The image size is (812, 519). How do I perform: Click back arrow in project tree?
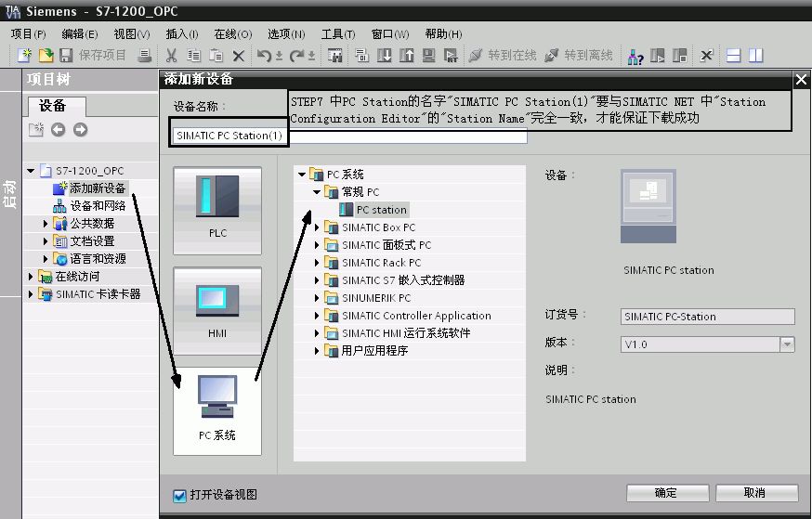58,129
